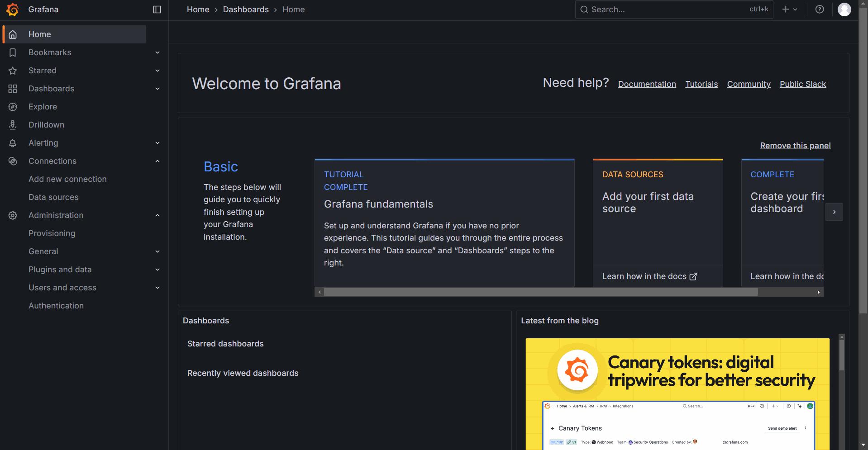Open the help question mark icon
This screenshot has width=868, height=450.
point(819,9)
